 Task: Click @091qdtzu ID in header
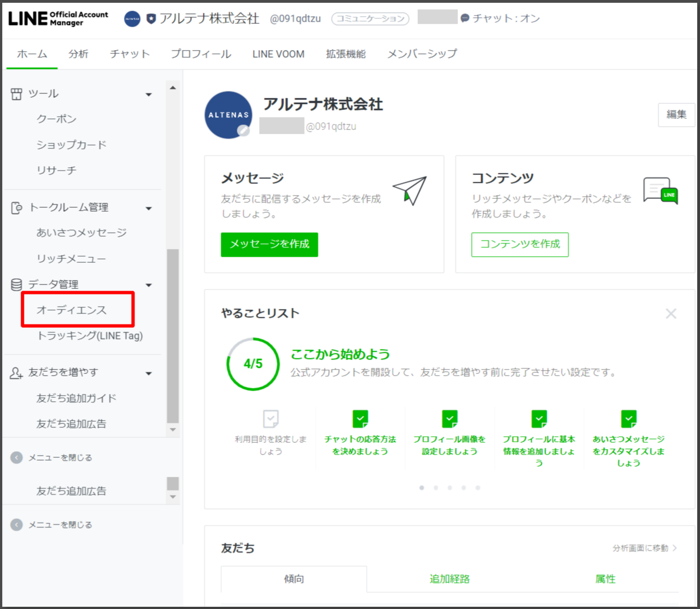(296, 18)
